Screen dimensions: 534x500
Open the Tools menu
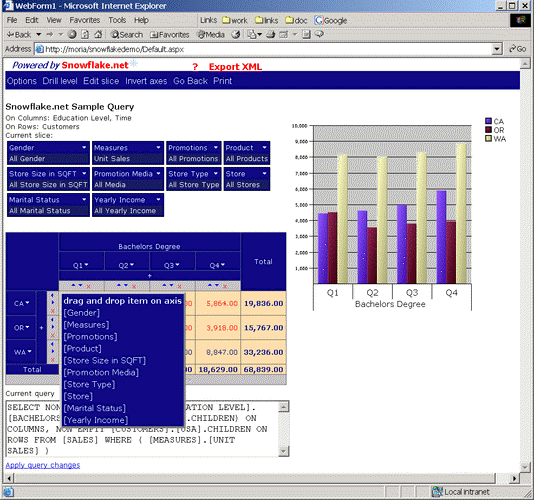tap(117, 20)
